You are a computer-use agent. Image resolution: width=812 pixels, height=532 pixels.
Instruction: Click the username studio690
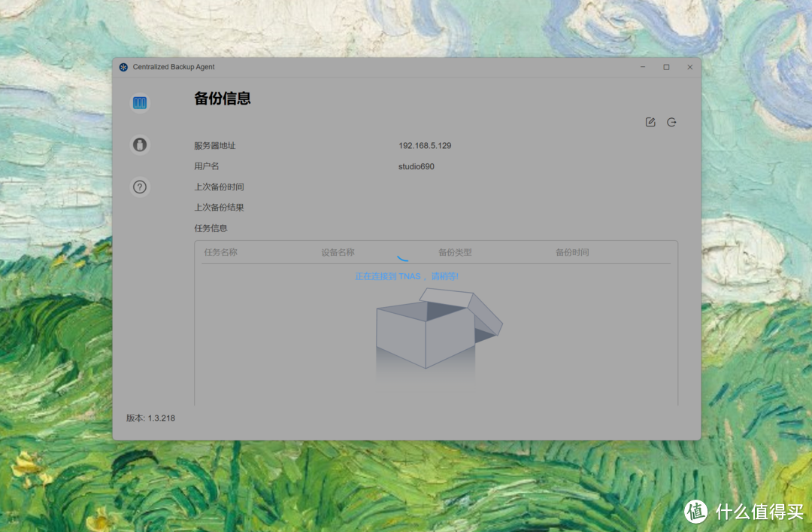point(417,166)
